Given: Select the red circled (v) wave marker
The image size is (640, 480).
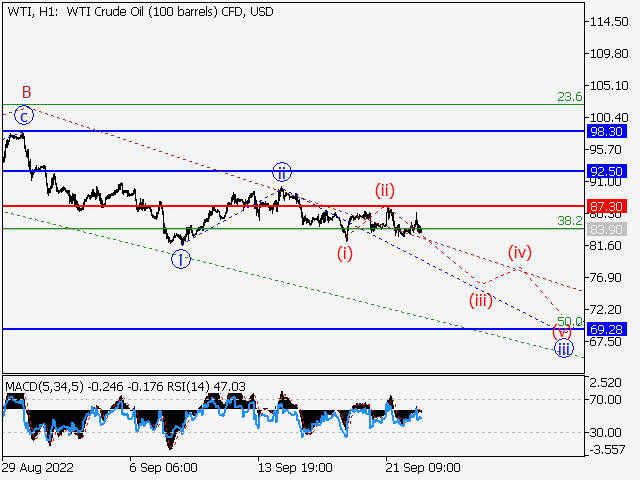Looking at the screenshot, I should click(562, 332).
